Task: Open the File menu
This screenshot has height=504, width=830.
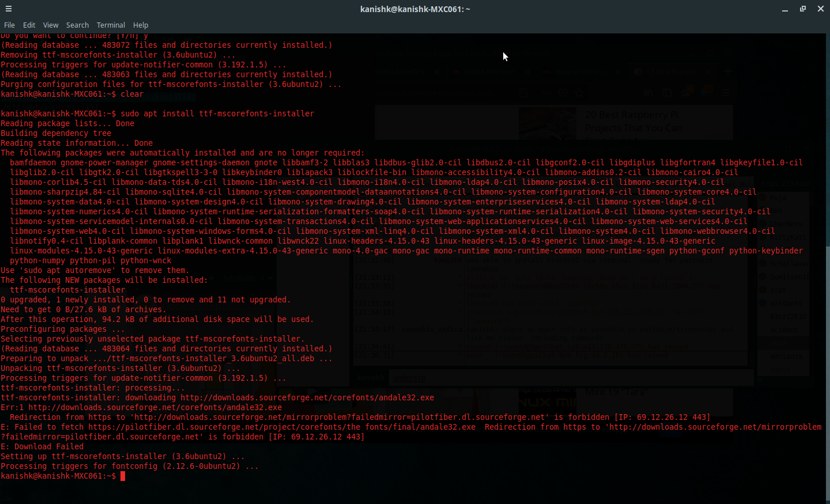Action: (9, 25)
